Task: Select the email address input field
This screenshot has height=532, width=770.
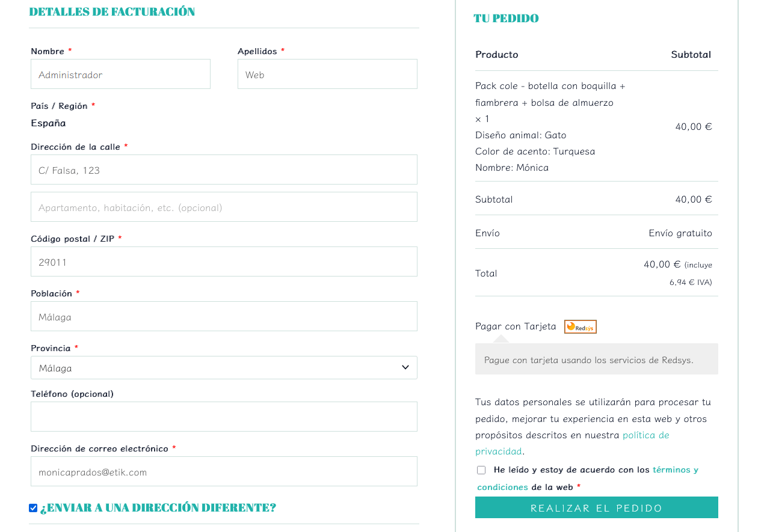Action: 224,472
